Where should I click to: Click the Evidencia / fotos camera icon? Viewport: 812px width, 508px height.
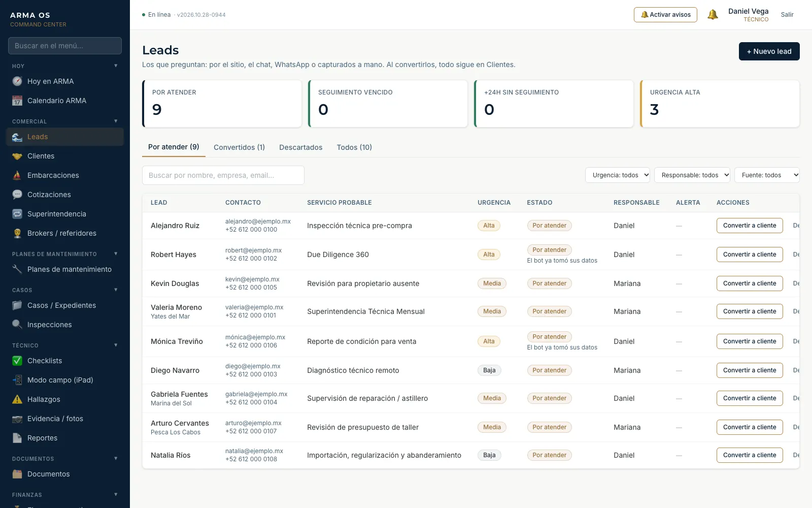point(17,419)
